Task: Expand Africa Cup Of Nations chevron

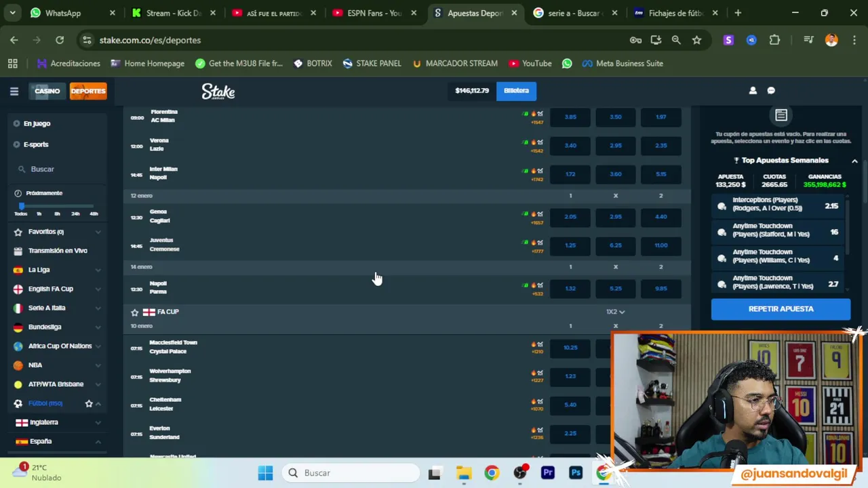Action: click(98, 346)
